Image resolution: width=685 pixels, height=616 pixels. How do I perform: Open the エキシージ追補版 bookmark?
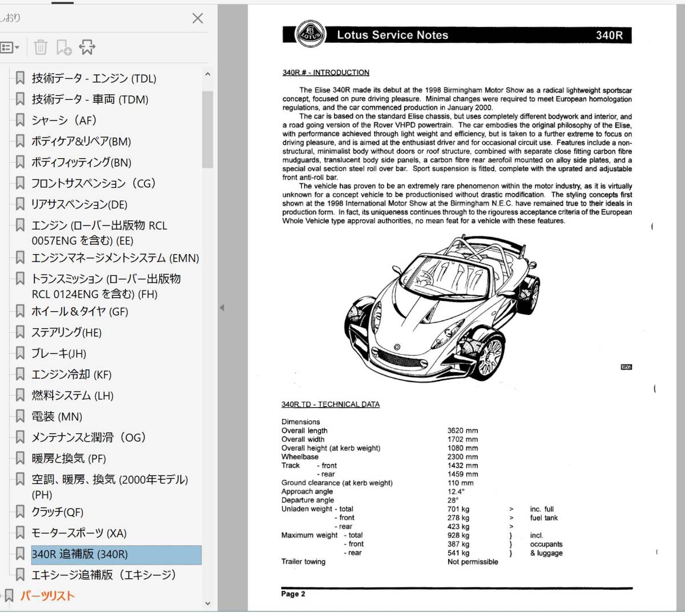103,575
